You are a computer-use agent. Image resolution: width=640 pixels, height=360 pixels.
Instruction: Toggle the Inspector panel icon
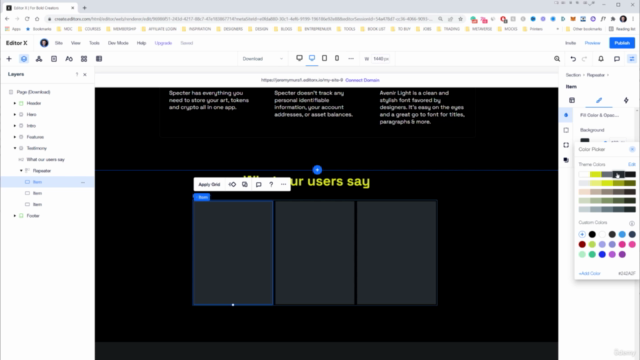(632, 59)
